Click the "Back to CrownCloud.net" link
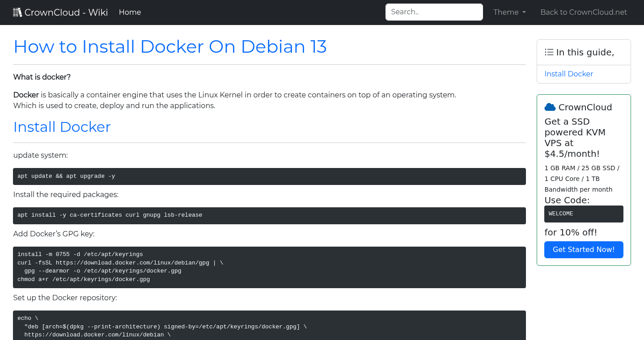The height and width of the screenshot is (340, 644). pos(584,12)
